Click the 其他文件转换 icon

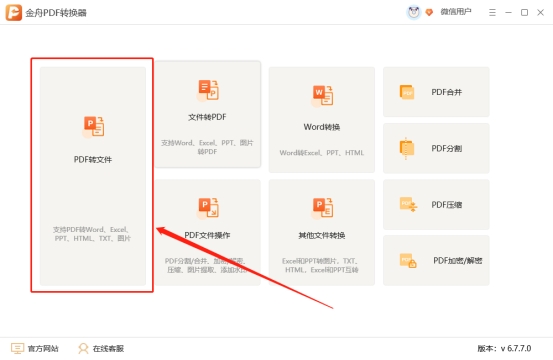pos(322,208)
